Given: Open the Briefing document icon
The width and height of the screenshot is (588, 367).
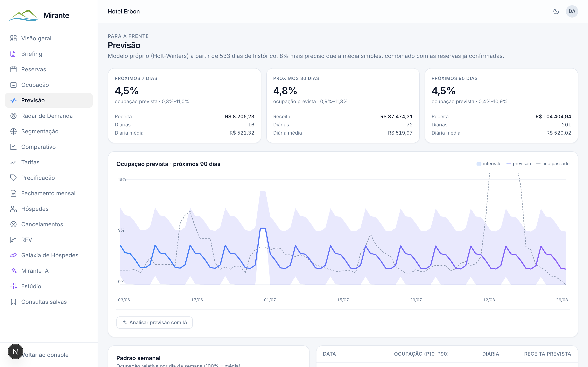Looking at the screenshot, I should pos(13,54).
